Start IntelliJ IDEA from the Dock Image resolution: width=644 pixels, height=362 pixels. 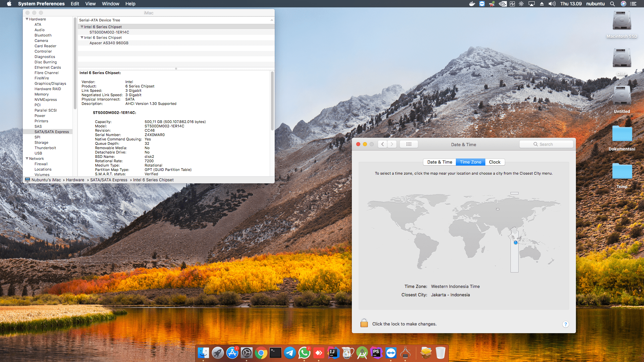pos(333,353)
